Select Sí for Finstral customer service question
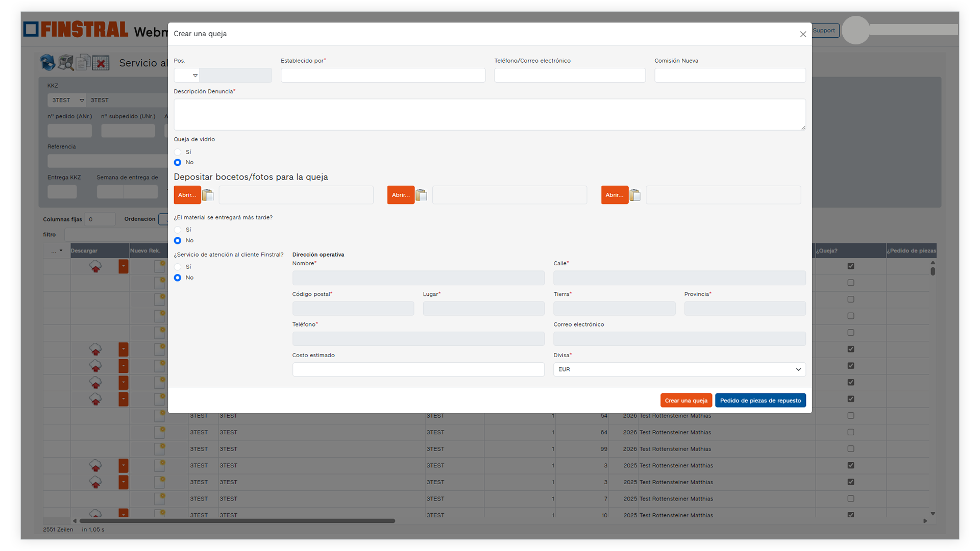Screen dimensions: 980x551 [x=178, y=267]
